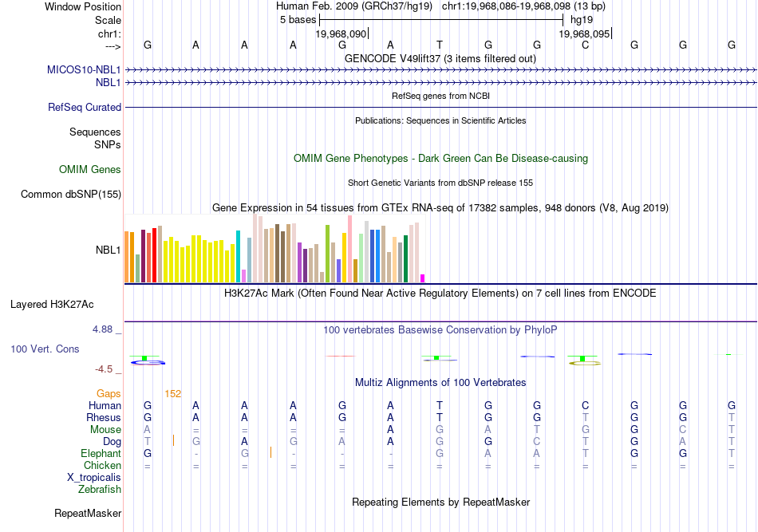Click the orange 152 gap count
The width and height of the screenshot is (758, 532).
coord(172,394)
